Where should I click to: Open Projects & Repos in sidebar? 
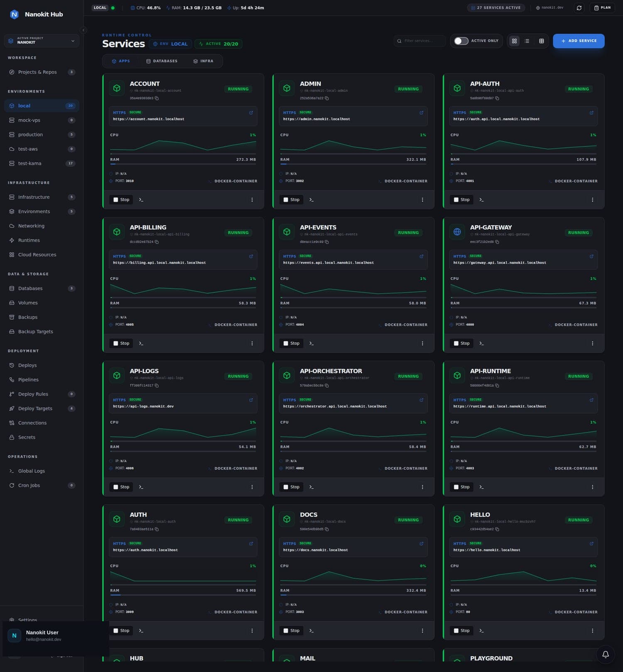tap(42, 72)
